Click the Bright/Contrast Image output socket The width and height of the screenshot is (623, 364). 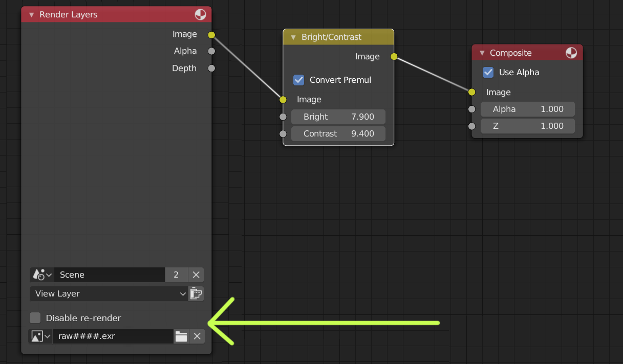click(394, 57)
